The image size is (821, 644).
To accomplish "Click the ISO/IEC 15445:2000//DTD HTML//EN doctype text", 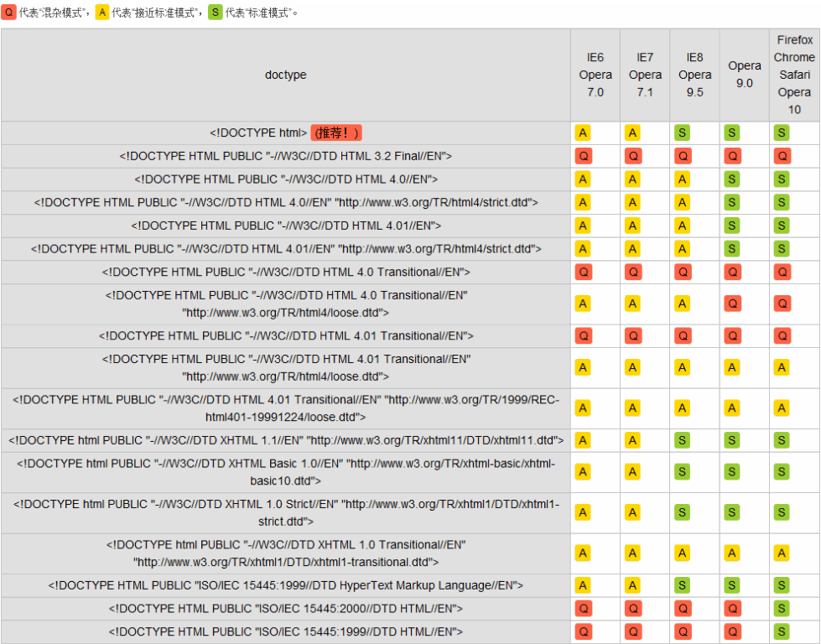I will coord(286,609).
